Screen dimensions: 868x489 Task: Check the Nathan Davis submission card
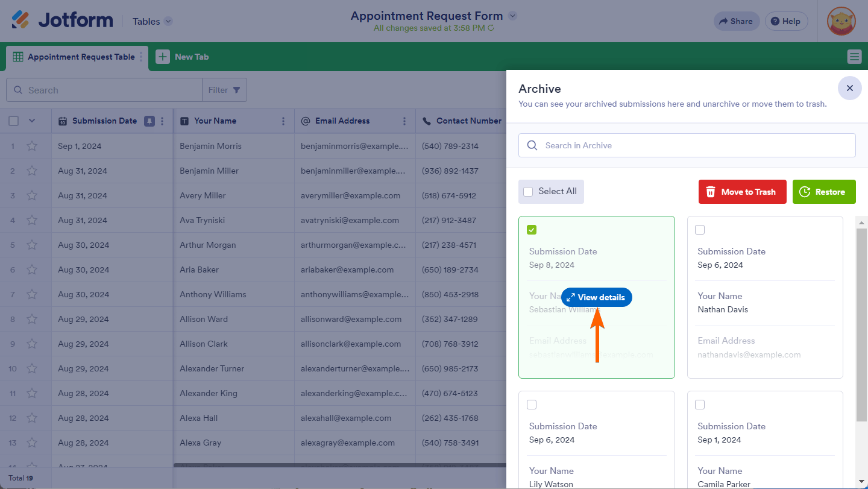click(700, 230)
